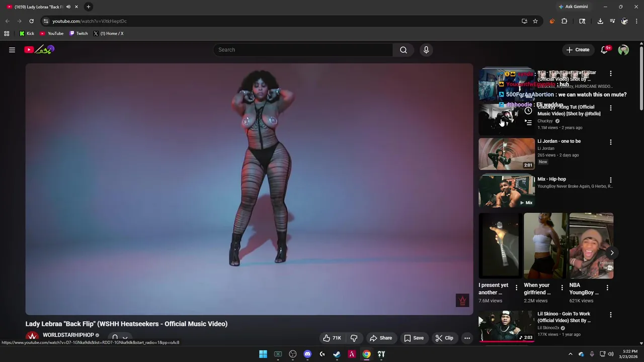
Task: Click the Create button
Action: tap(578, 50)
